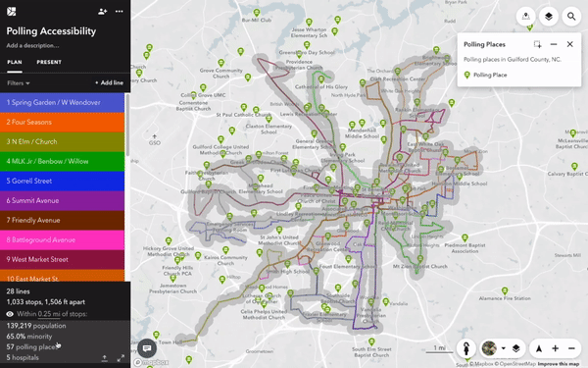Open the top-right map layers icon
This screenshot has width=588, height=368.
point(549,17)
